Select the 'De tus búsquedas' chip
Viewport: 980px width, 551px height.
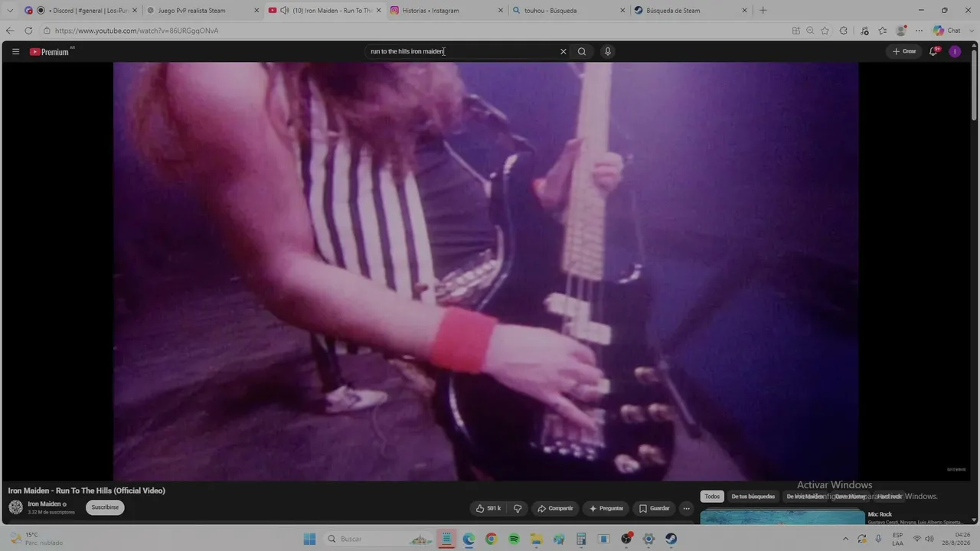point(753,497)
